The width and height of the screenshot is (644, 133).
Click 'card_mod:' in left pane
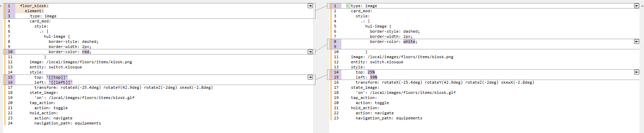click(x=40, y=21)
